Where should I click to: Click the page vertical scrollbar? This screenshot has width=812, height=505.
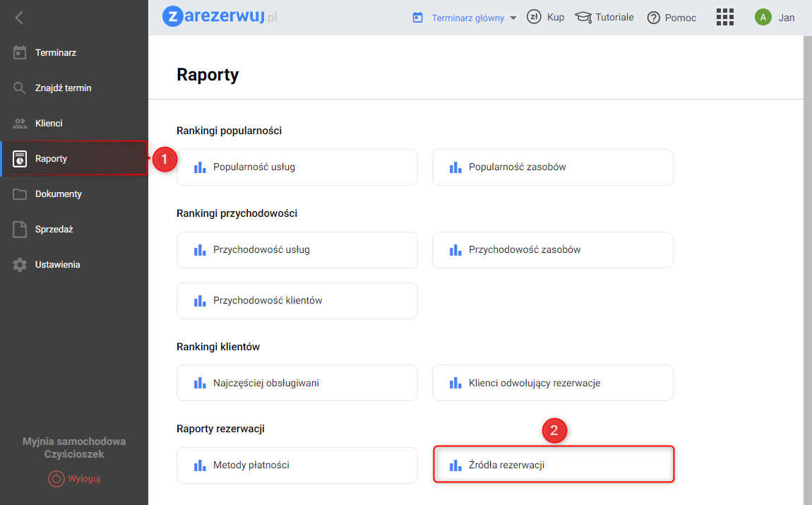(807, 270)
